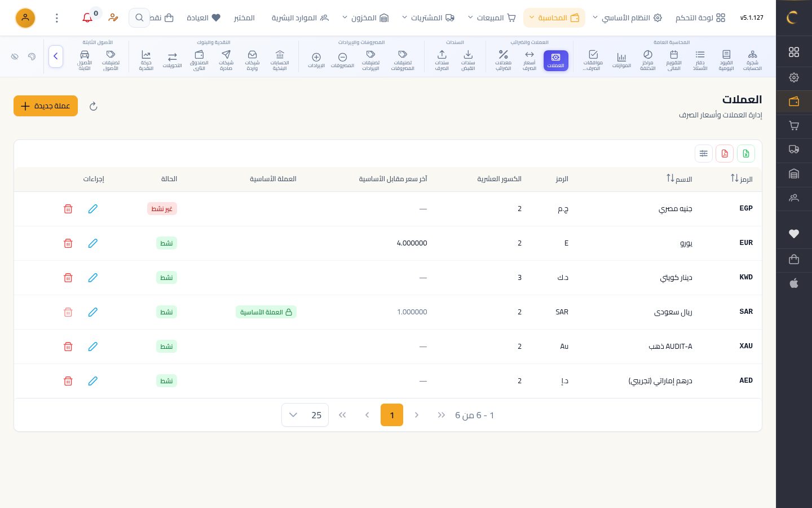812x508 pixels.
Task: Open transfers ribbon icon
Action: click(173, 60)
